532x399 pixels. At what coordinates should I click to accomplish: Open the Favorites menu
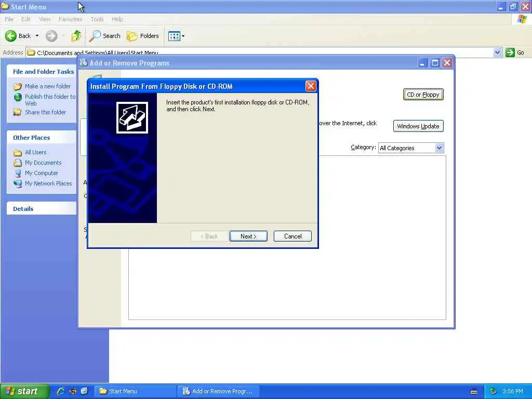[70, 19]
